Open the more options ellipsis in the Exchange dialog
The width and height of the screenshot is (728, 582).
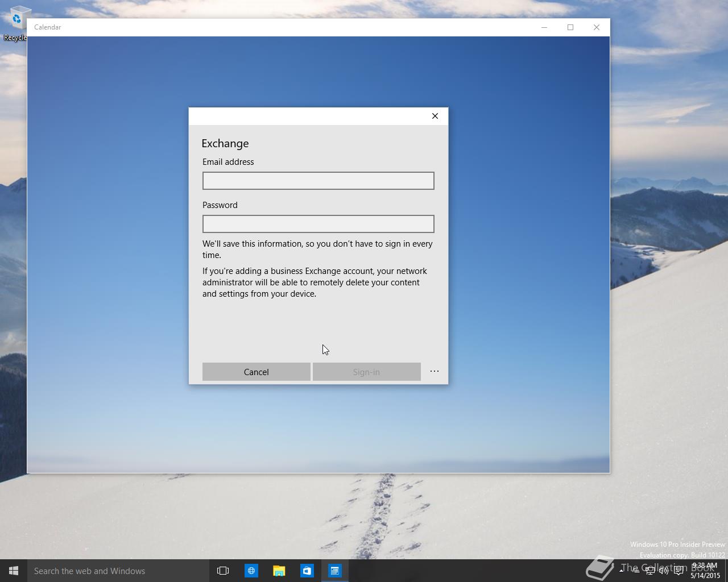pyautogui.click(x=435, y=371)
